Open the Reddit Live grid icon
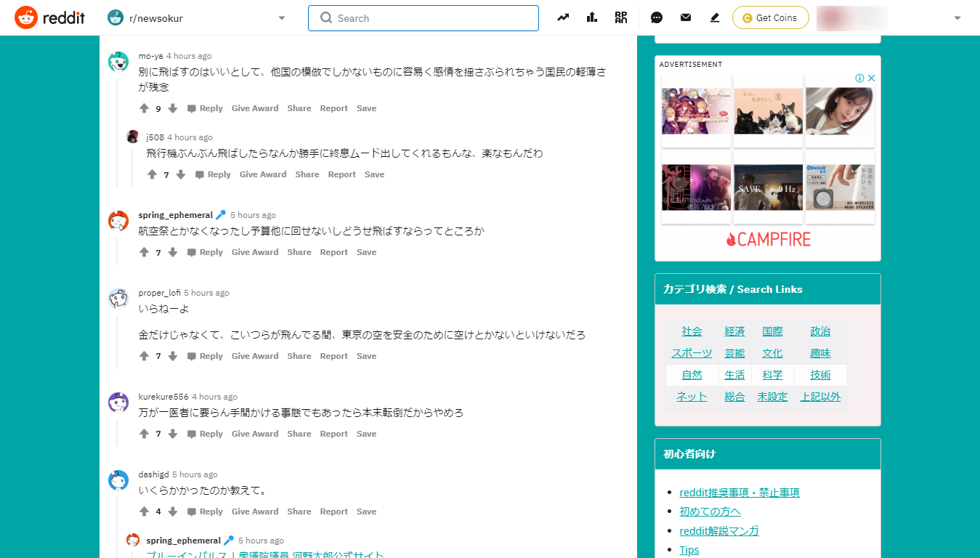Viewport: 980px width, 558px height. pos(620,17)
